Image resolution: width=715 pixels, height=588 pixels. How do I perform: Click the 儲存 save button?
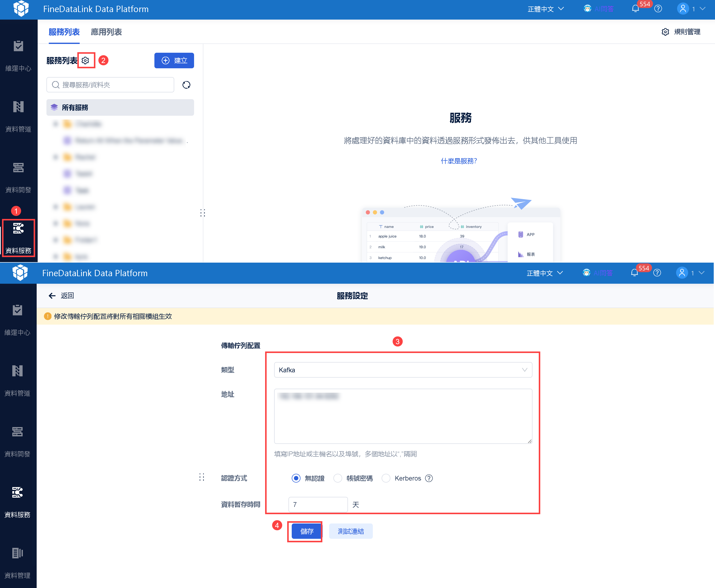pos(307,531)
